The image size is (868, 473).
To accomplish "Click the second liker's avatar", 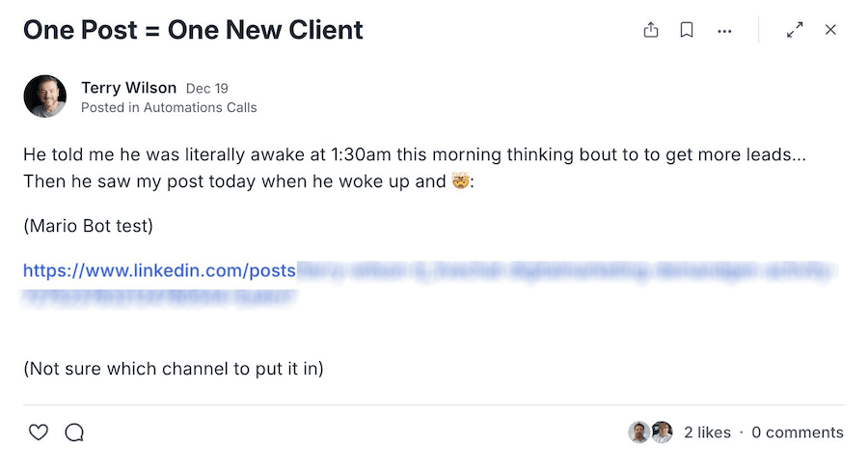I will pyautogui.click(x=662, y=432).
